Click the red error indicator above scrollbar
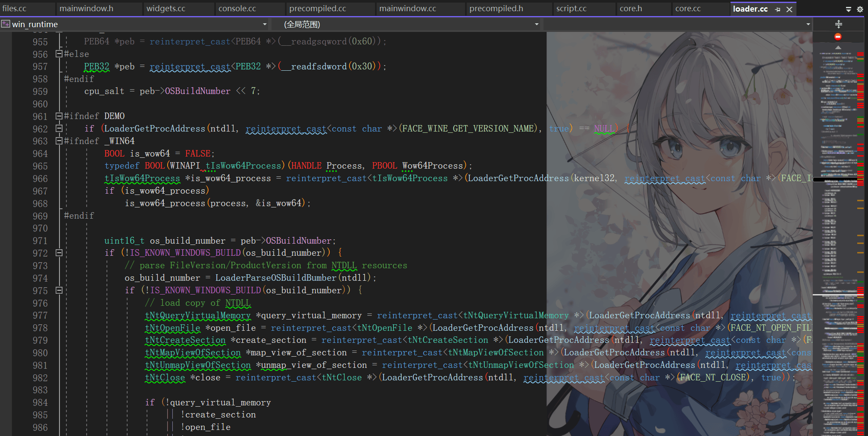The width and height of the screenshot is (868, 436). pyautogui.click(x=838, y=37)
